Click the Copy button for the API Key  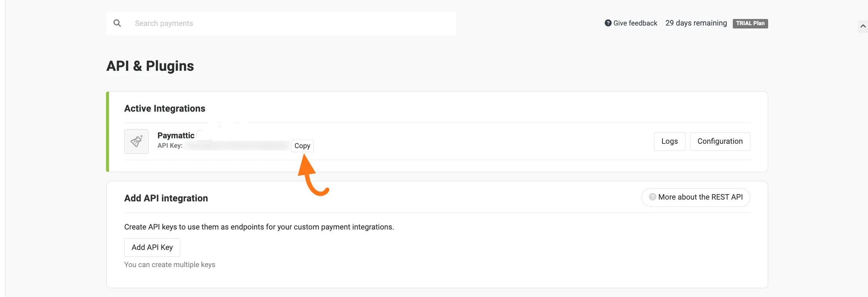pos(302,146)
